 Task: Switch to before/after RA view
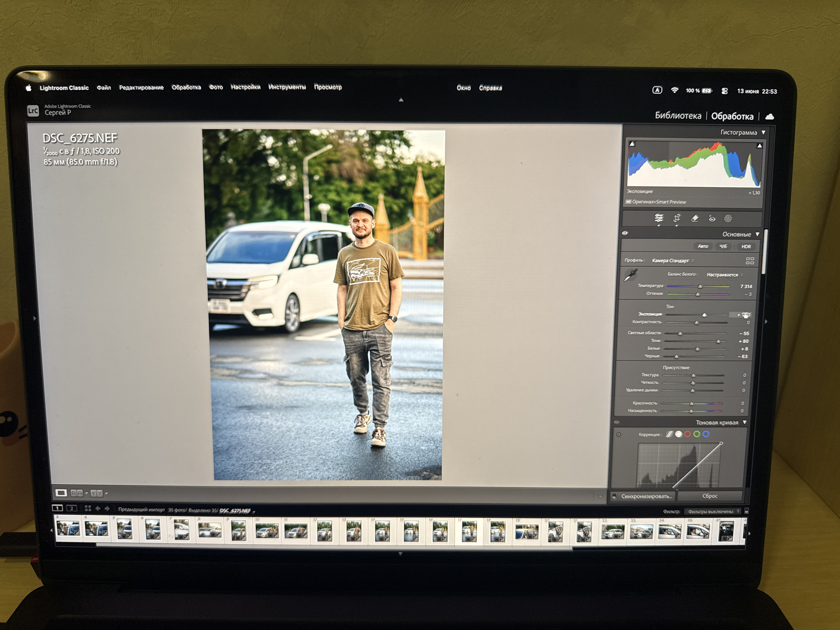point(77,493)
